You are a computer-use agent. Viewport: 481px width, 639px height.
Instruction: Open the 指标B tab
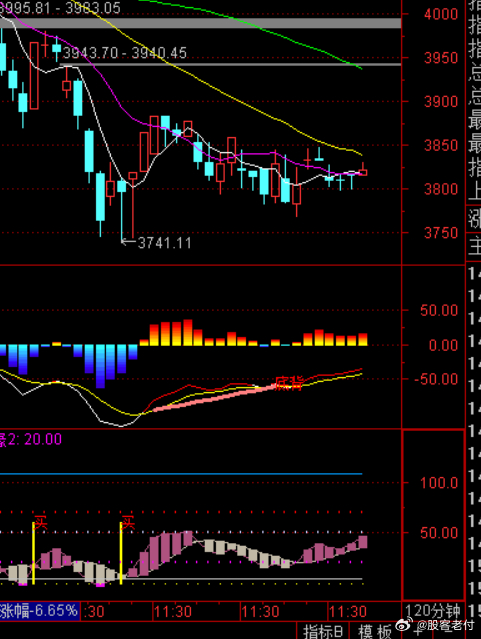tap(325, 632)
